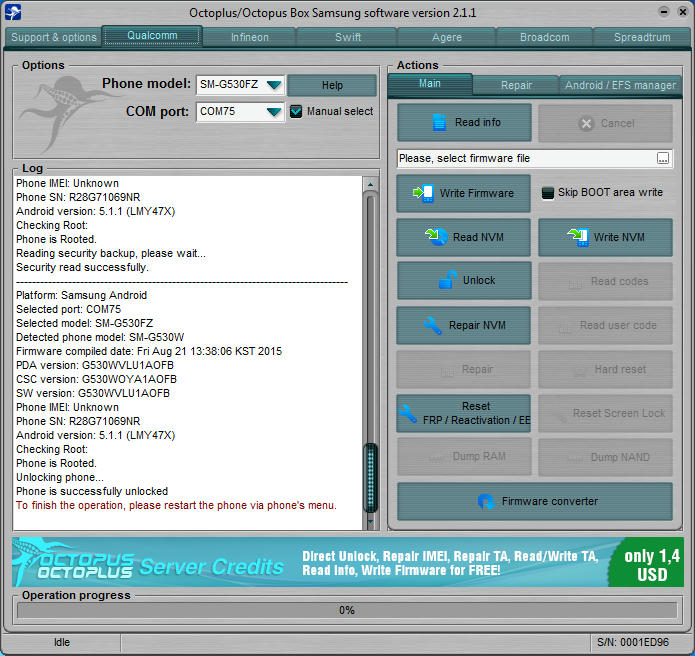Click the Read info button
Screen dimensions: 695x656
[x=464, y=122]
